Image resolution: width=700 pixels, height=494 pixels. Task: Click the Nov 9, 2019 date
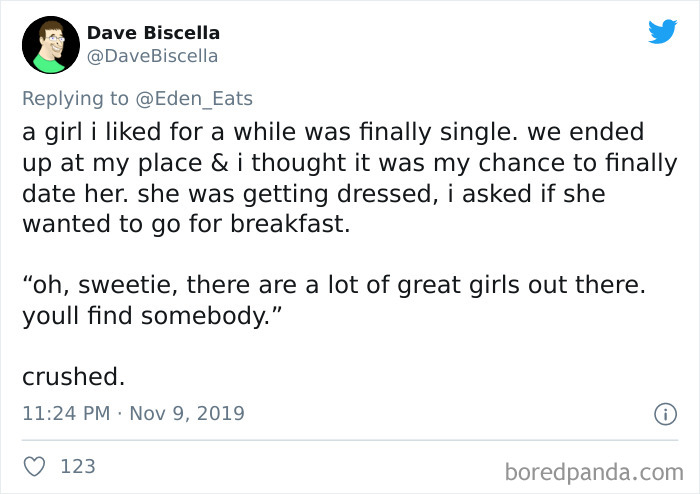[188, 412]
